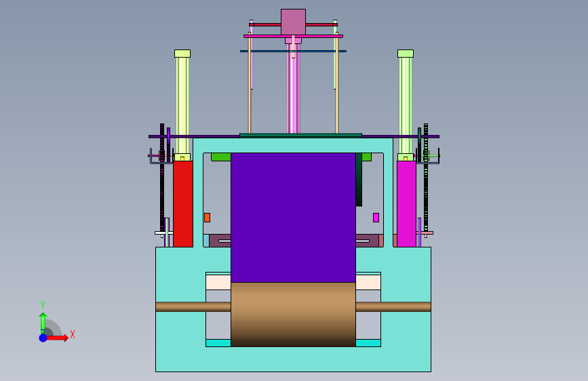Select the red block on the left side

[183, 204]
